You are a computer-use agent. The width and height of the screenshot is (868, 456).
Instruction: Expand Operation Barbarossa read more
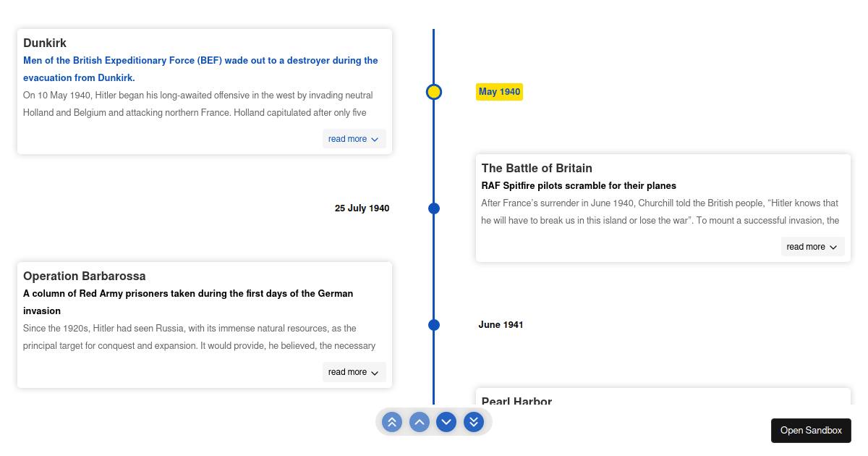pyautogui.click(x=354, y=372)
